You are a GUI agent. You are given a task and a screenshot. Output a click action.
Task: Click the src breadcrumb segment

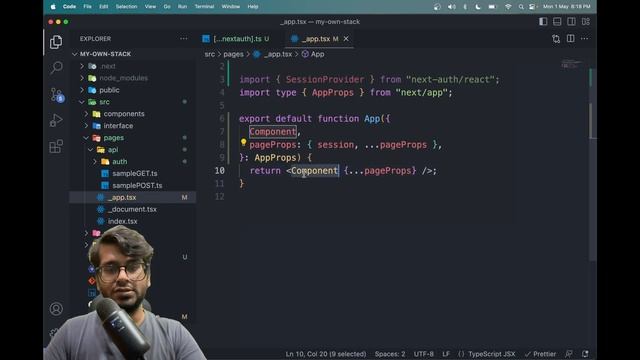click(209, 54)
